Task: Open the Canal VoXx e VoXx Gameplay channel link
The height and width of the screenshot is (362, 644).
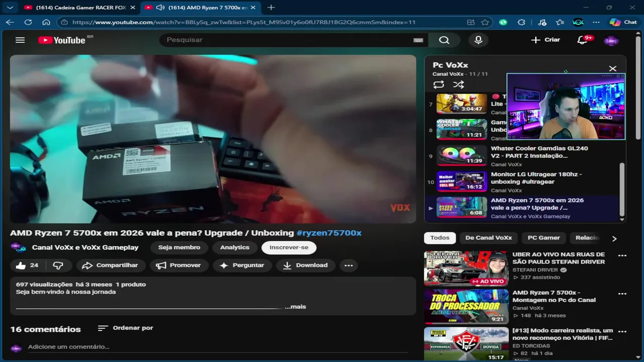Action: tap(85, 247)
